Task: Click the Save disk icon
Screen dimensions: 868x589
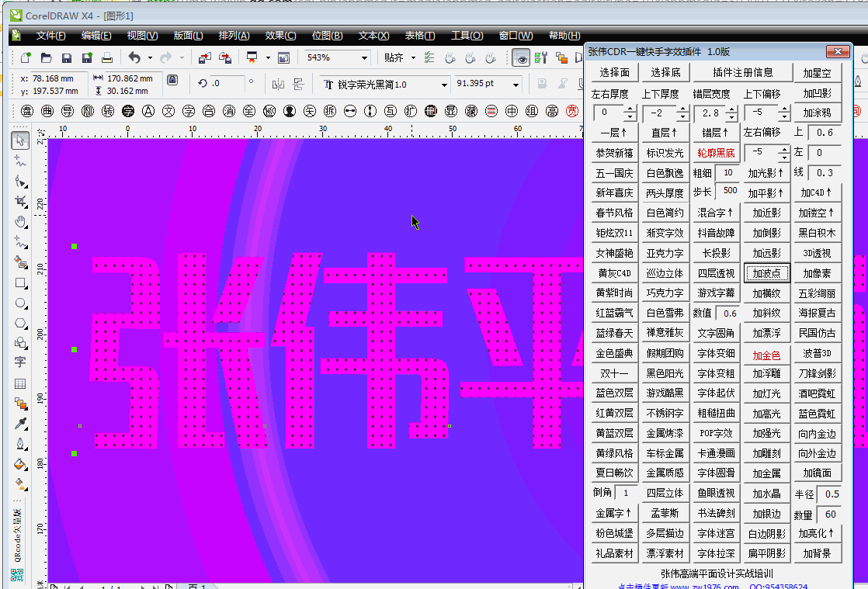Action: click(x=67, y=57)
